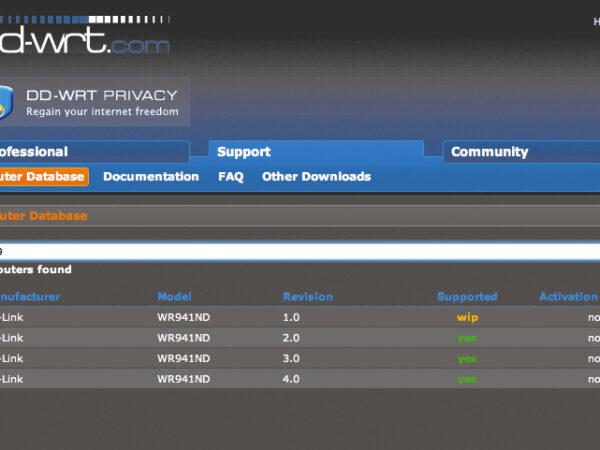Sort by the Model column header

pyautogui.click(x=174, y=297)
